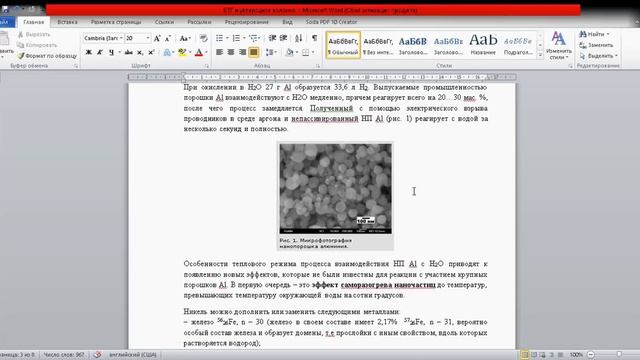Screen dimensions: 640x360
Task: Insert bulleted list
Action: (x=220, y=38)
